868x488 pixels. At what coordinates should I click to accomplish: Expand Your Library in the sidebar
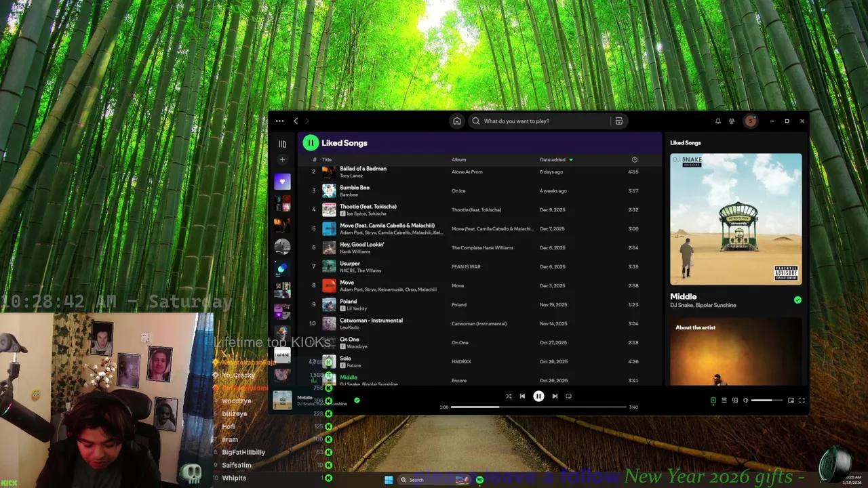(282, 144)
